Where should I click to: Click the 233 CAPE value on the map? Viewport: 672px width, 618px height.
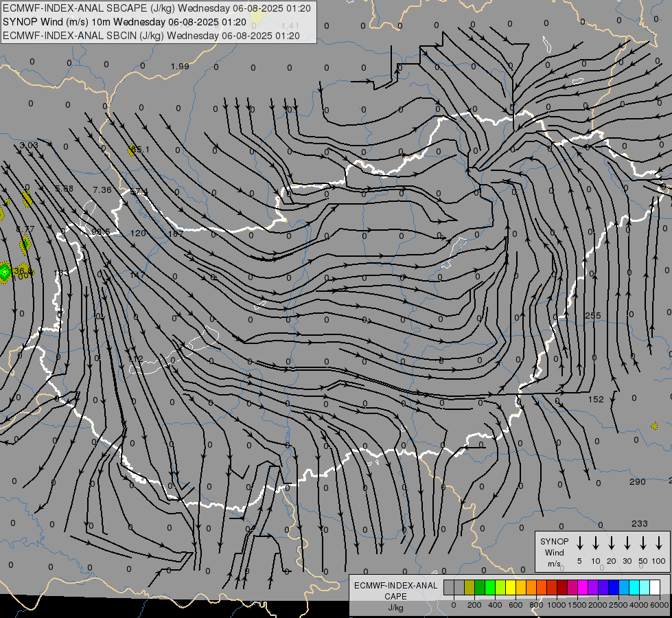coord(640,523)
